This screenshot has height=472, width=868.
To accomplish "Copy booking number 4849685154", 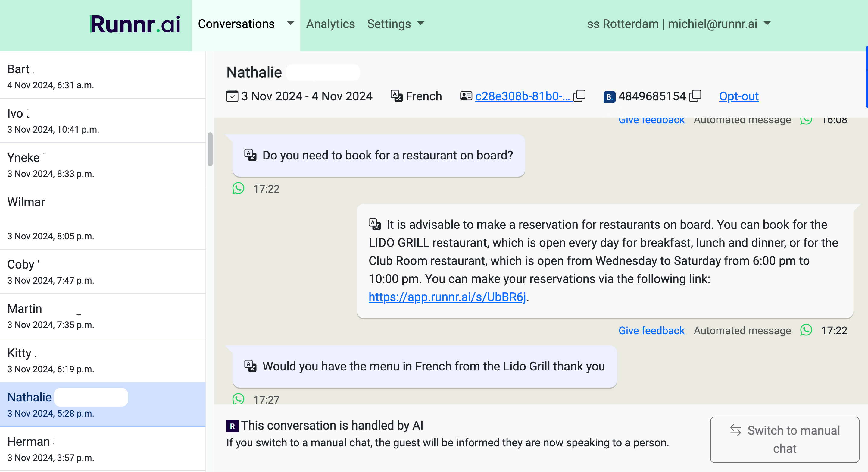I will pos(695,96).
